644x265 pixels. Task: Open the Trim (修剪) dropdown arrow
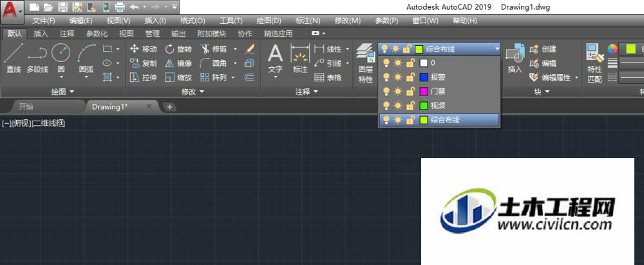click(235, 50)
